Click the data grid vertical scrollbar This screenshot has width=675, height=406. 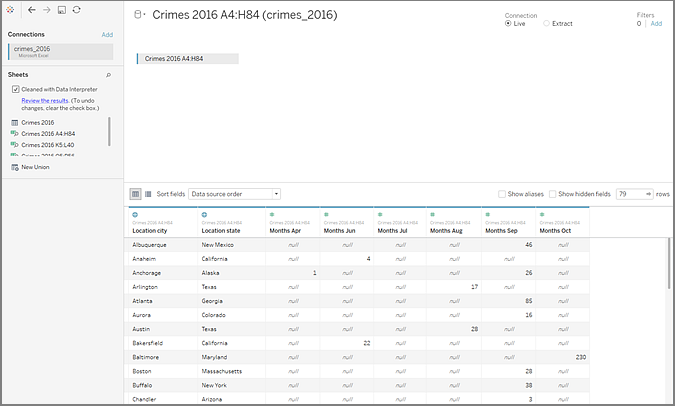669,263
